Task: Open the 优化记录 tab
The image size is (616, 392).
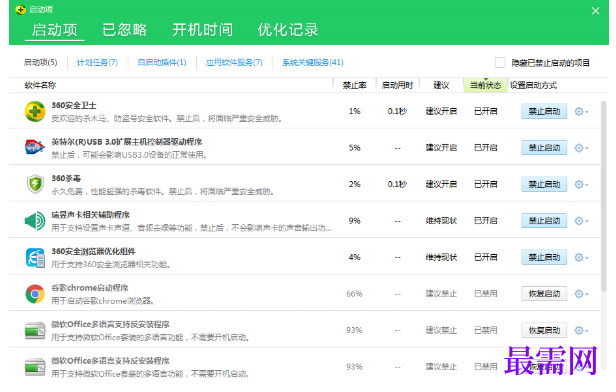Action: [288, 30]
